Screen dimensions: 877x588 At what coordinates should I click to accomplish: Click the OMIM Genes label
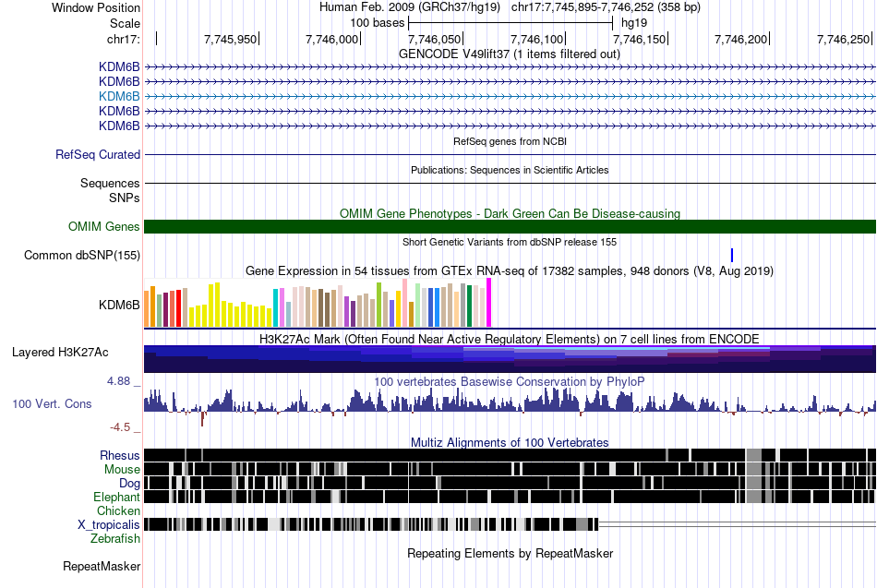tap(104, 226)
